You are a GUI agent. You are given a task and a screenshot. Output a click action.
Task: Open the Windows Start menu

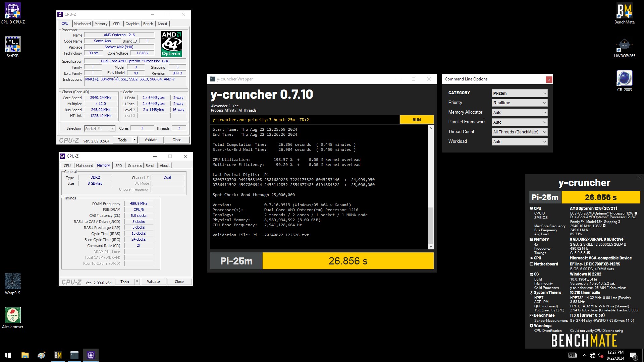click(x=8, y=355)
